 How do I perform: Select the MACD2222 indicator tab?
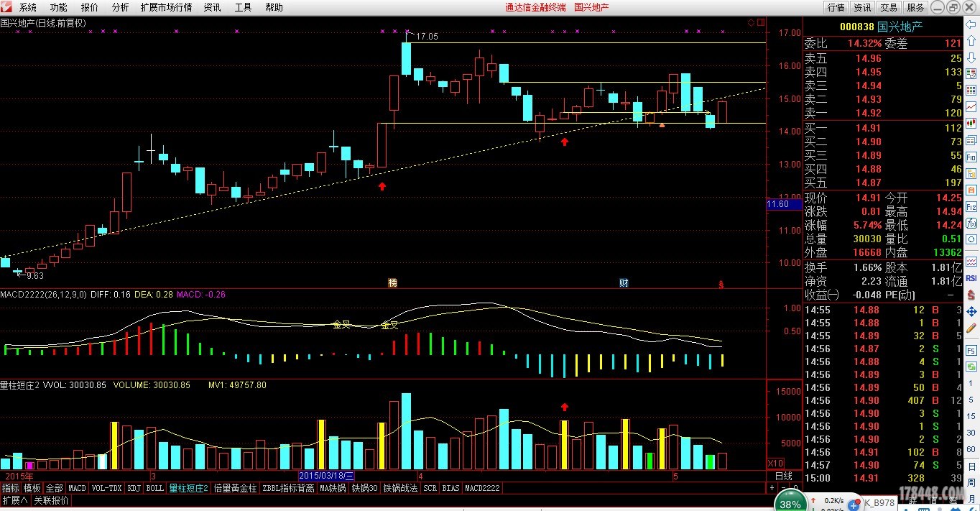(482, 488)
